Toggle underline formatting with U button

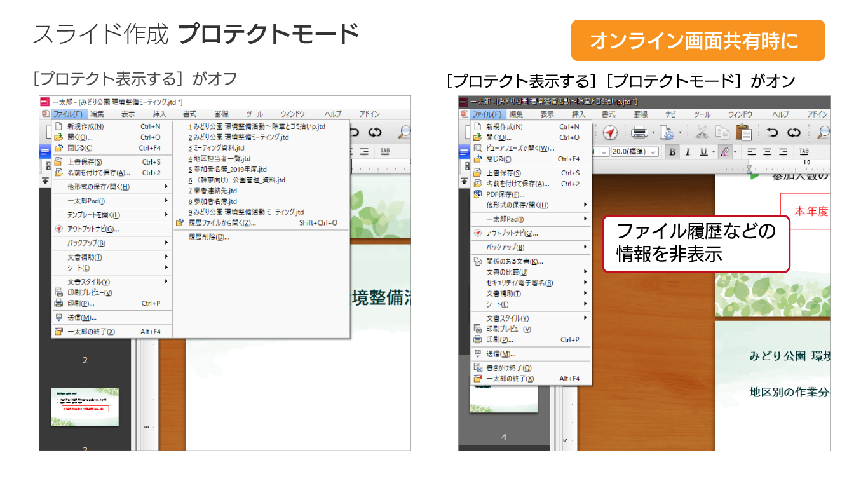point(703,152)
